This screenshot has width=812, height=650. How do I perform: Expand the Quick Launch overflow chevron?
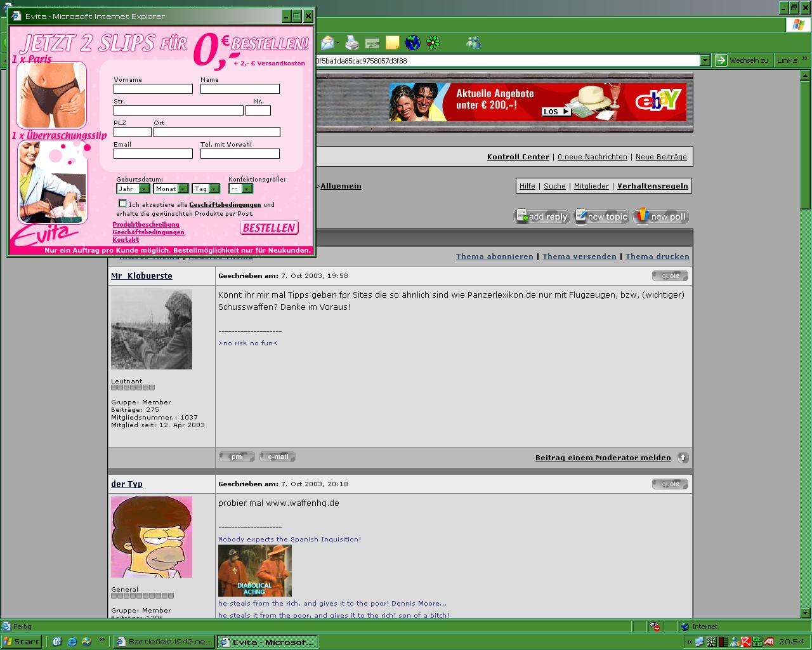(x=101, y=640)
